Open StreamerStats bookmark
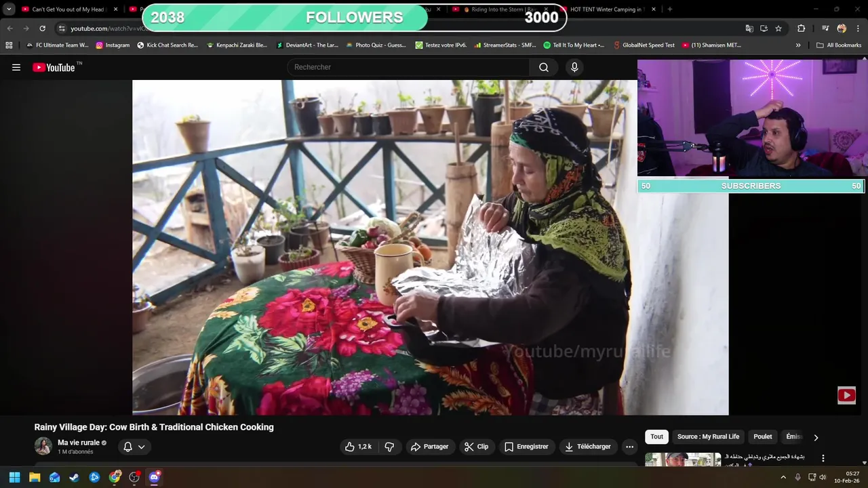This screenshot has height=488, width=868. (x=505, y=45)
